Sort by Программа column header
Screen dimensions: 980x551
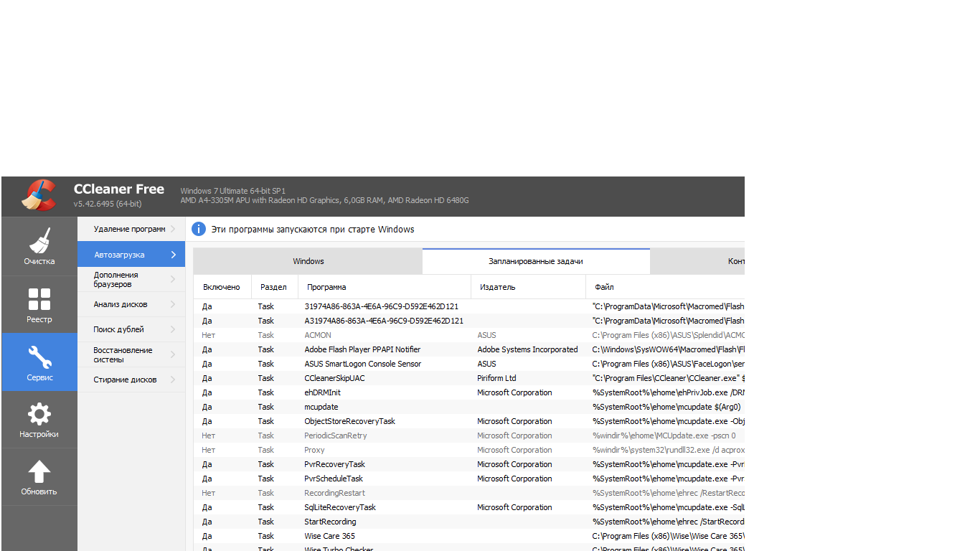pyautogui.click(x=384, y=287)
